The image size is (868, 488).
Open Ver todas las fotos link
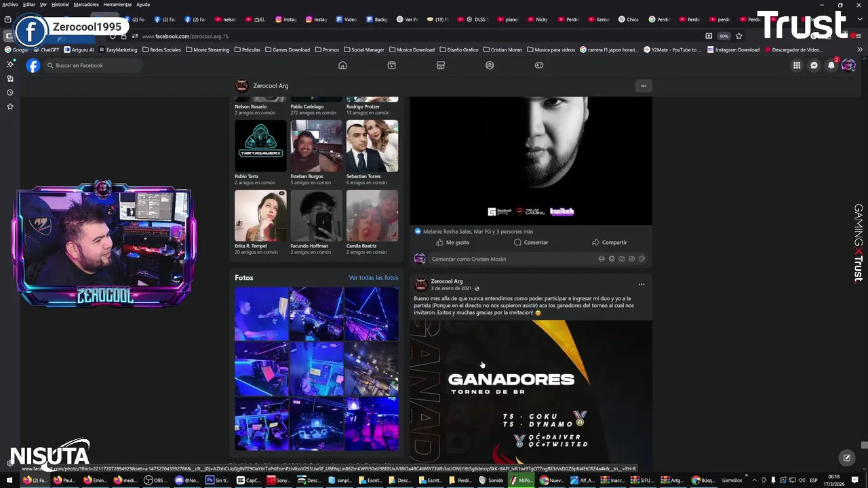click(374, 278)
